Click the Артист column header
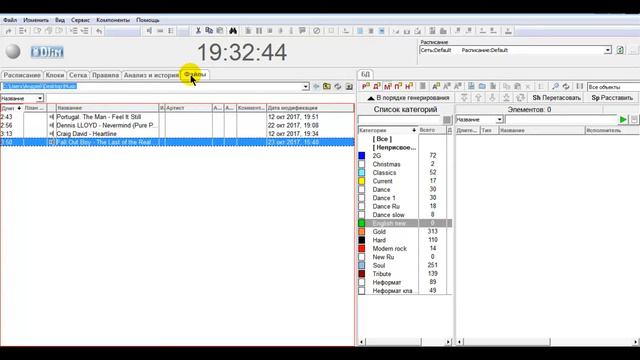Viewport: 640px width, 360px height. coord(189,108)
